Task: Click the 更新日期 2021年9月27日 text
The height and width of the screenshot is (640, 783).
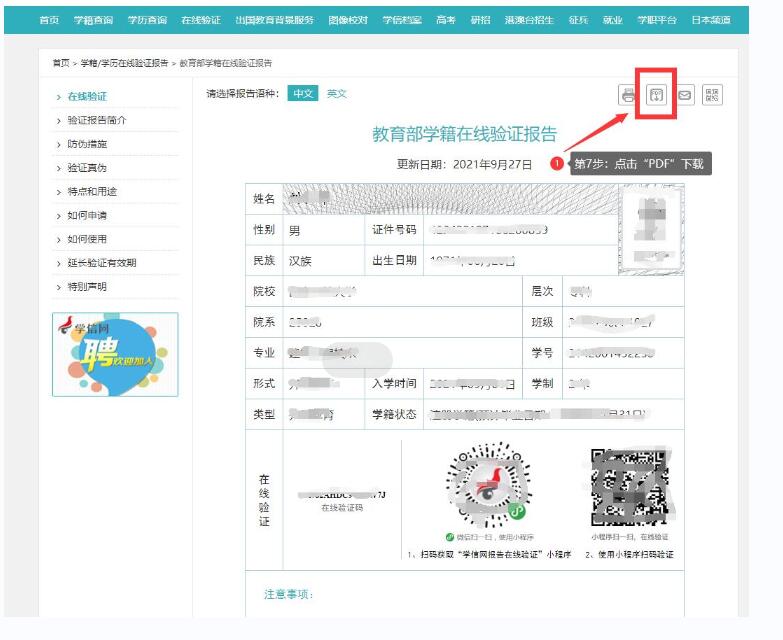Action: click(464, 164)
